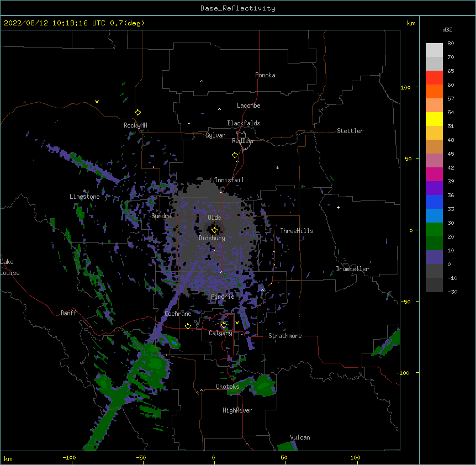Select the yellow 54-51 dBZ legend swatch
476x465 pixels.
pos(434,119)
